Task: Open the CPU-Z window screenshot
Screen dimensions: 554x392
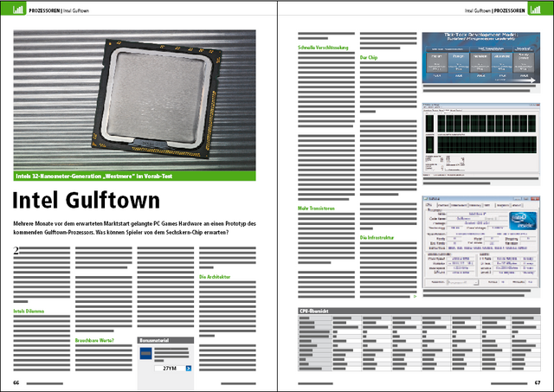Action: pos(481,242)
